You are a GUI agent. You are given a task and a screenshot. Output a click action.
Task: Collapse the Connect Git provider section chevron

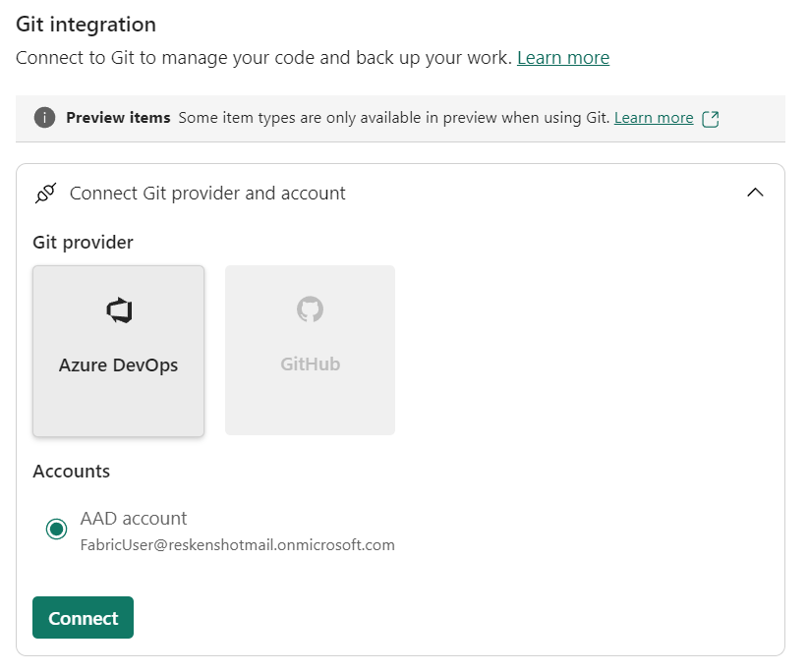coord(755,193)
